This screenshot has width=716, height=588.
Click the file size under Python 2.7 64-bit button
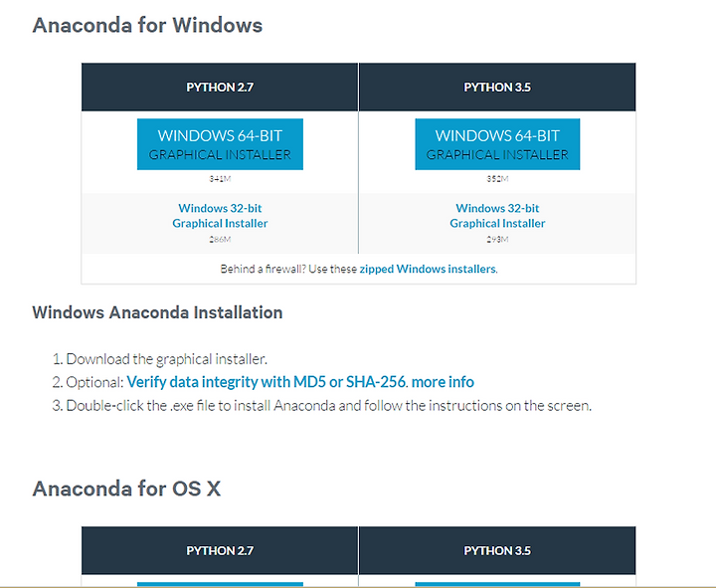pos(220,179)
